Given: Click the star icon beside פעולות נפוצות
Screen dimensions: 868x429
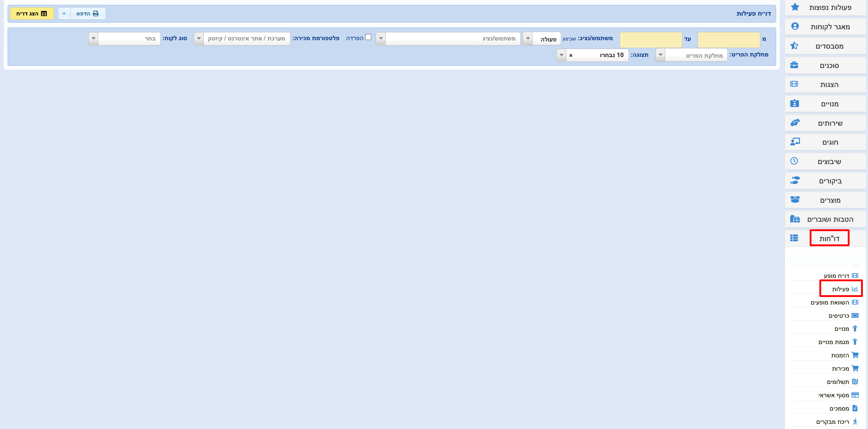Looking at the screenshot, I should click(795, 7).
